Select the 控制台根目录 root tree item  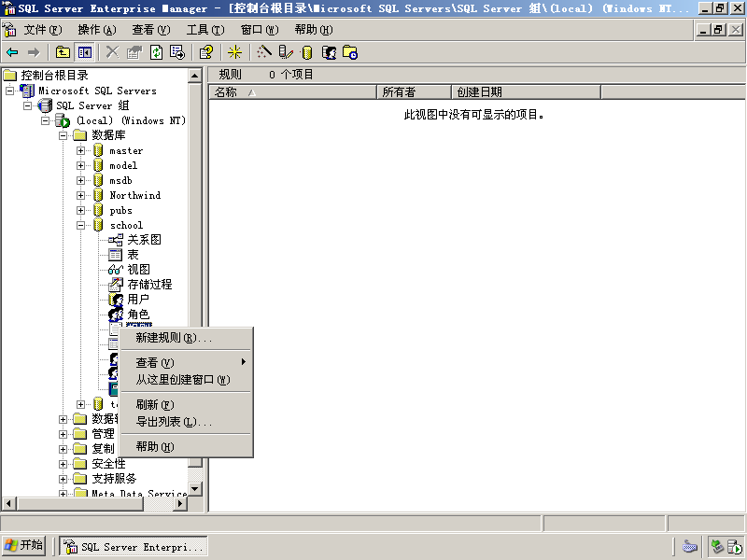pos(55,76)
